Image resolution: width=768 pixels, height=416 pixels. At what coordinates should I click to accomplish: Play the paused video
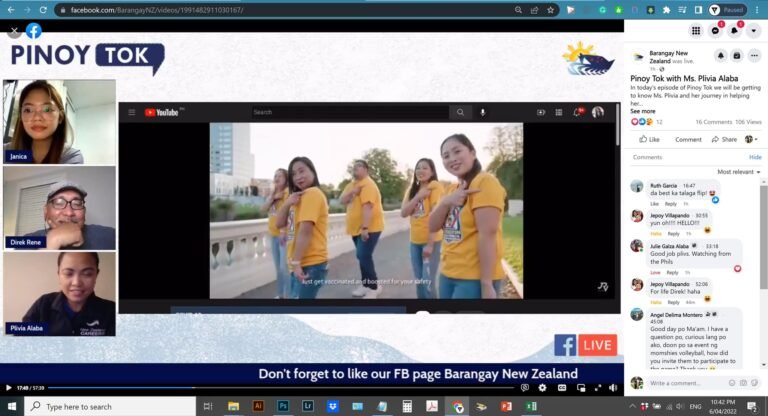[8, 388]
